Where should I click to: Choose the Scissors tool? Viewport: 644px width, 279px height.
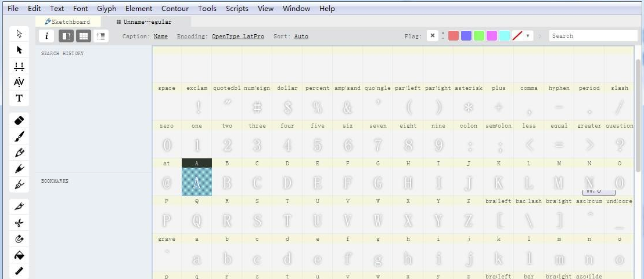tap(19, 223)
